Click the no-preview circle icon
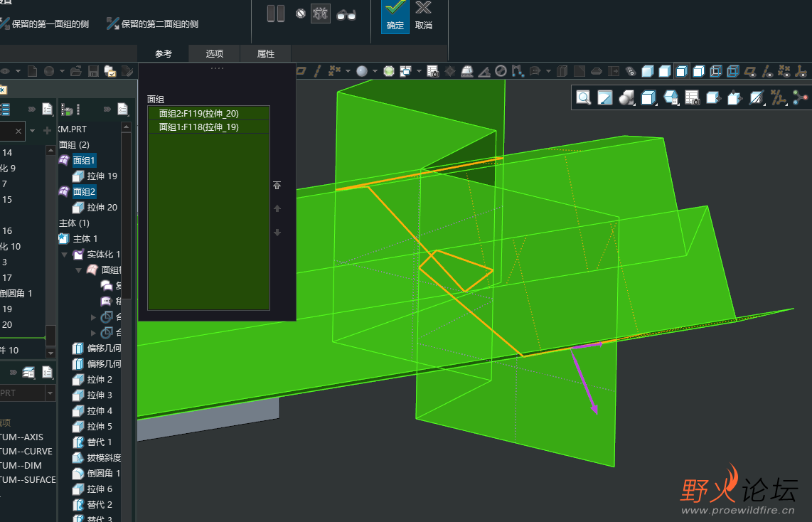The width and height of the screenshot is (812, 522). pyautogui.click(x=300, y=14)
